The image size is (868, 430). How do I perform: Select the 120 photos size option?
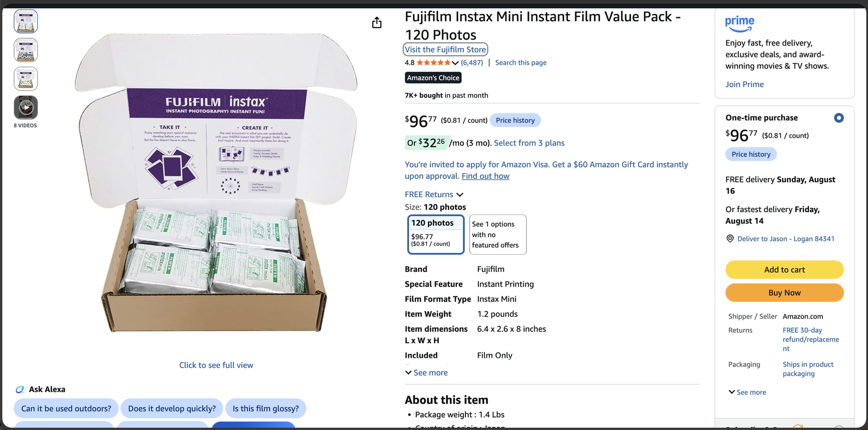(436, 235)
